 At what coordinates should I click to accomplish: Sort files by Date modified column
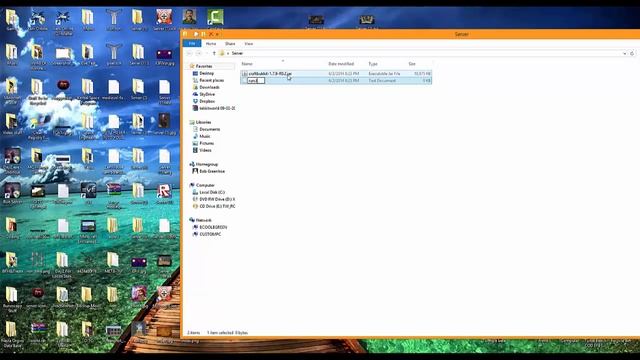click(x=341, y=64)
